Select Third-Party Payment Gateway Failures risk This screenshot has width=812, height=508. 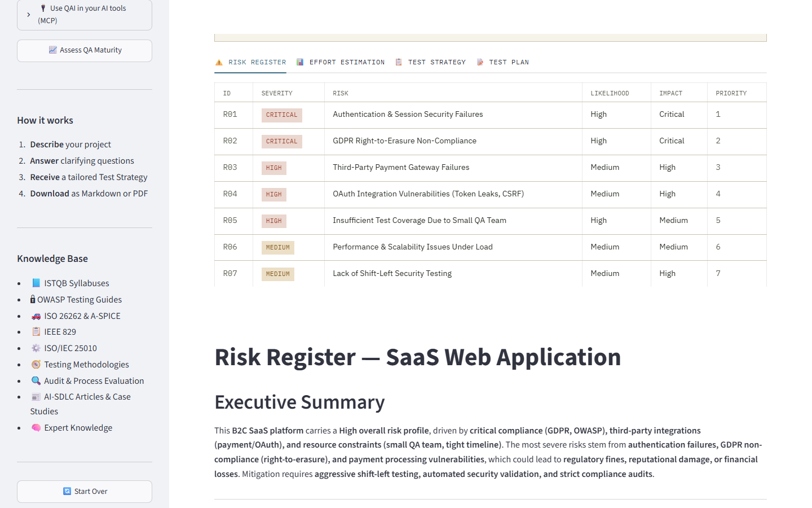click(x=401, y=168)
